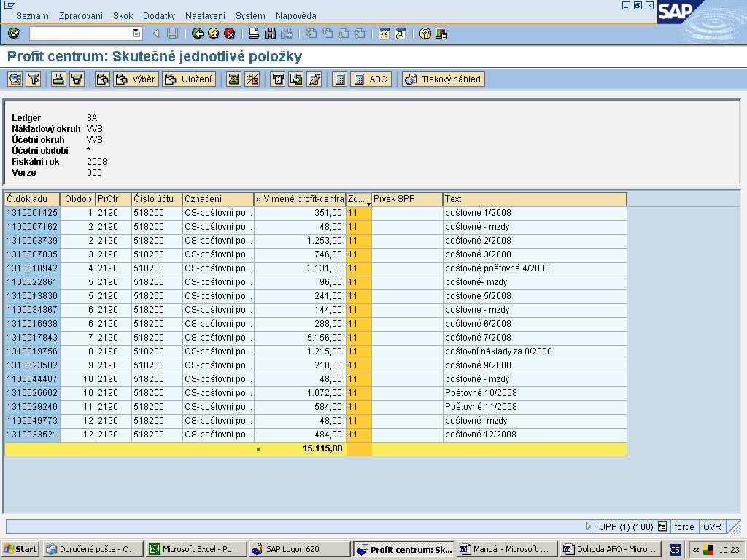Switch to SAP Logon 620 in taskbar
Viewport: 747px width, 560px height.
300,548
